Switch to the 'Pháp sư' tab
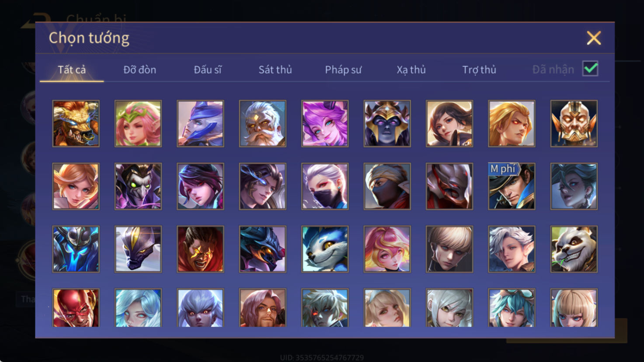644x362 pixels. pyautogui.click(x=343, y=70)
